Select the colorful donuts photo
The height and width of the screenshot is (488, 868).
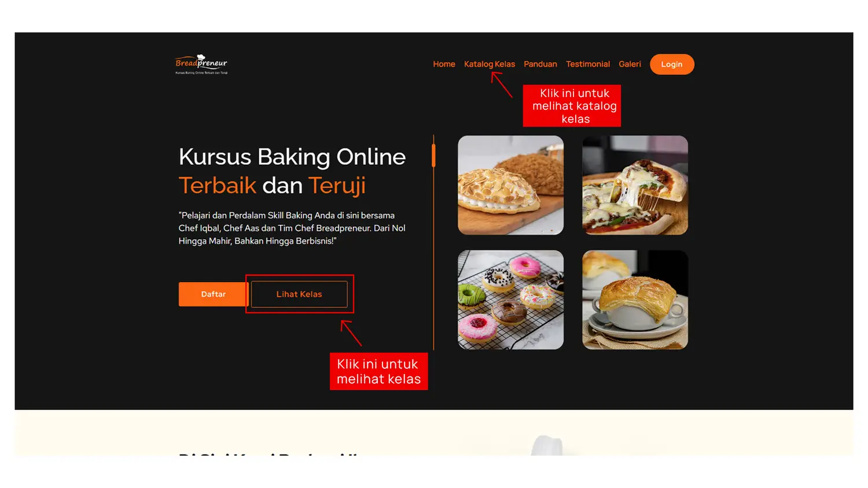510,300
